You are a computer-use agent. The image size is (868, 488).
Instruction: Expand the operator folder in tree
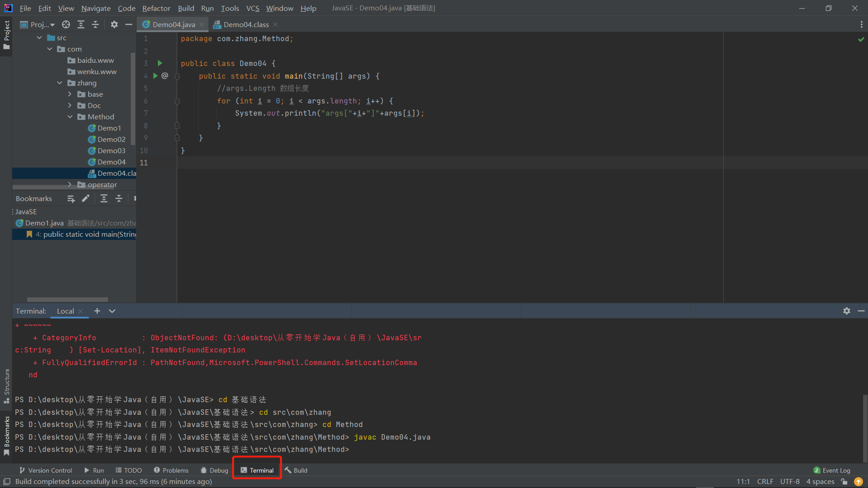(x=70, y=184)
